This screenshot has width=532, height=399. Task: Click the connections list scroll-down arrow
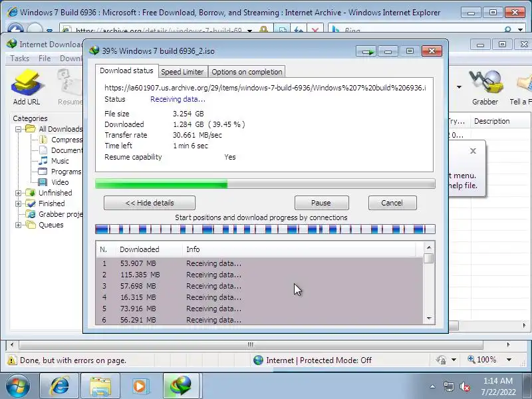429,319
